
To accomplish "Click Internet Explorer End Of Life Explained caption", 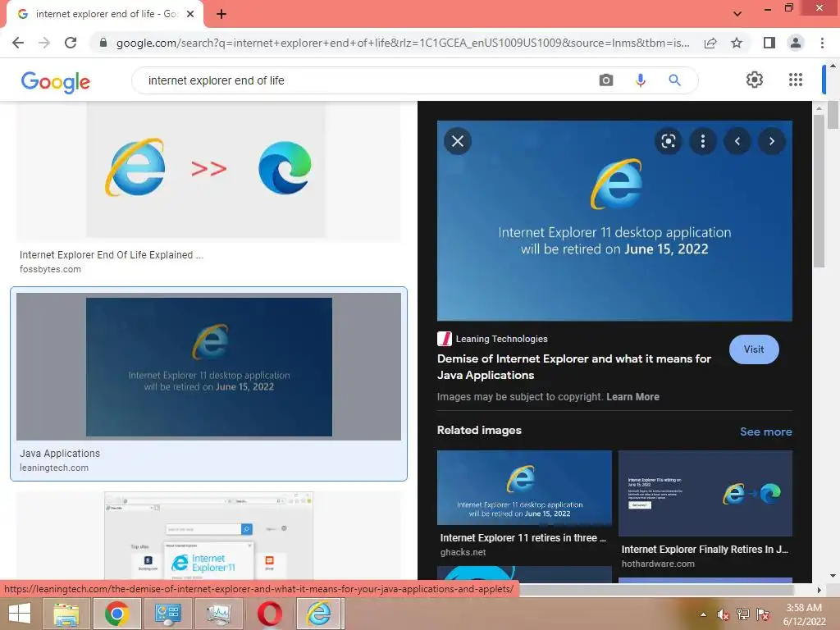I will [x=112, y=255].
